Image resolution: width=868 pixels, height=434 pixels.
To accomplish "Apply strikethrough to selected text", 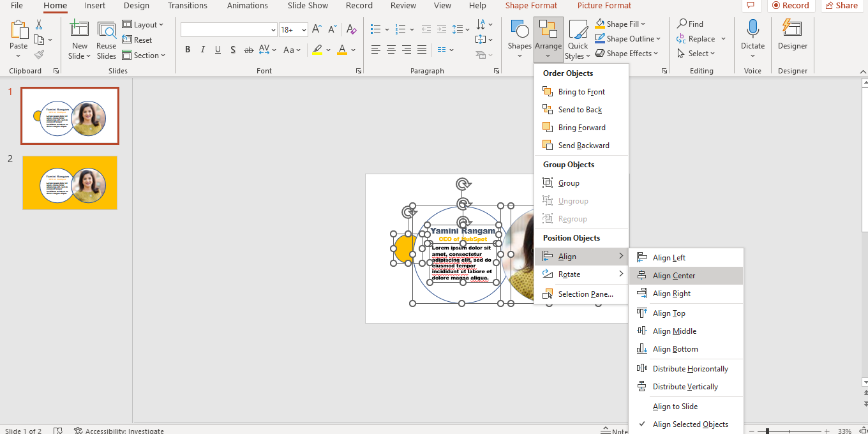I will [x=248, y=50].
